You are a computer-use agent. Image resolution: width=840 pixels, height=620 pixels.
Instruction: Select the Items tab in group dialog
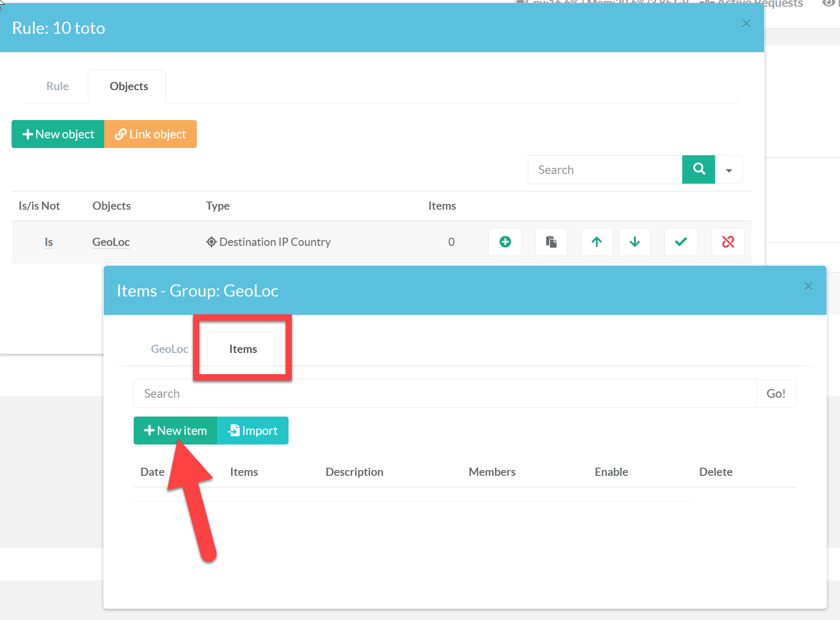(x=243, y=349)
